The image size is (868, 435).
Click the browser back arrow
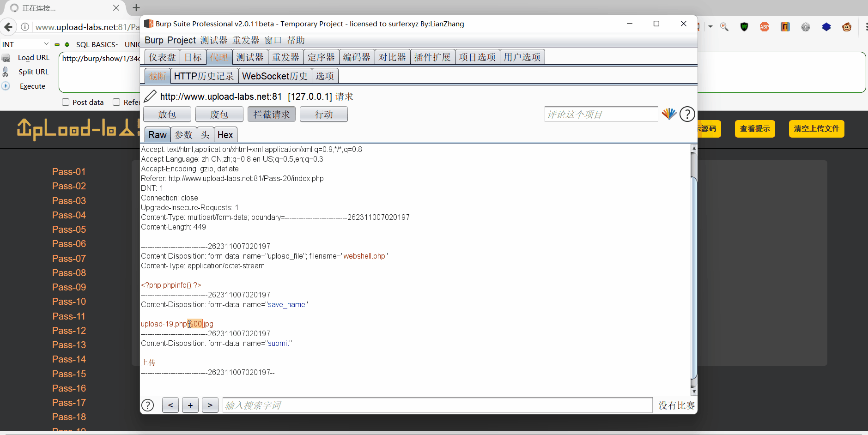(8, 27)
